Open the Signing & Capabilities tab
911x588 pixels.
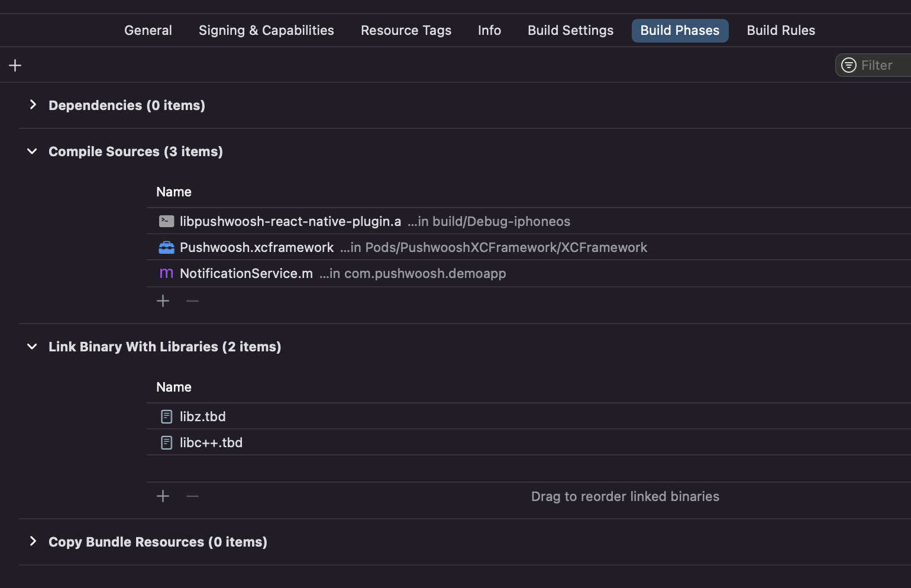click(266, 30)
